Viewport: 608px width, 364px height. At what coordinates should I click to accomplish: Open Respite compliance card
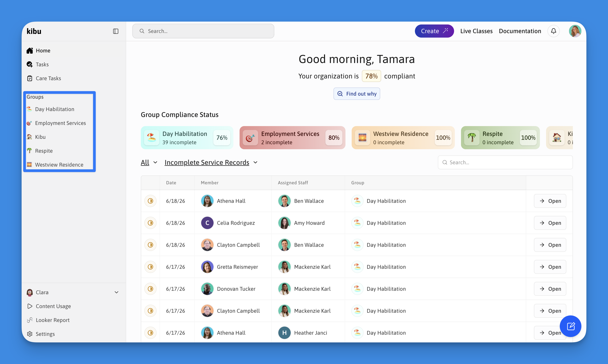(x=500, y=138)
